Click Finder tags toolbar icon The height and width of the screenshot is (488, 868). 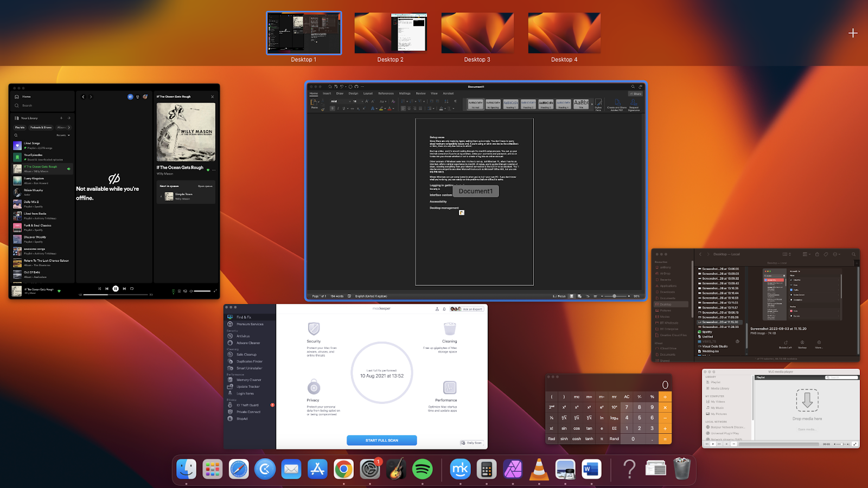pyautogui.click(x=826, y=254)
